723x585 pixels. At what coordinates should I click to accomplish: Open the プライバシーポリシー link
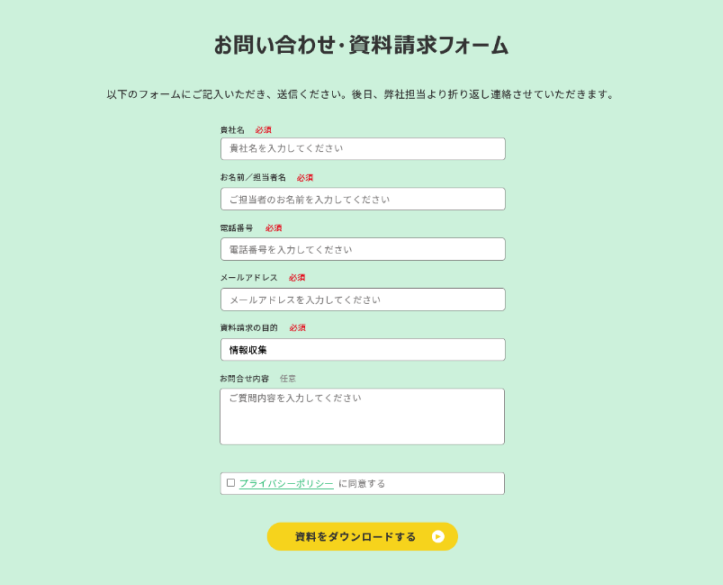coord(286,484)
